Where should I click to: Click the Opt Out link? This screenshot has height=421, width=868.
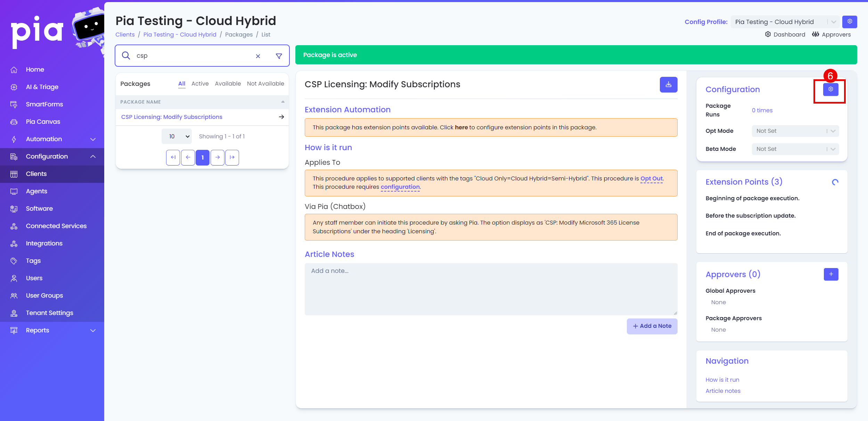tap(652, 178)
